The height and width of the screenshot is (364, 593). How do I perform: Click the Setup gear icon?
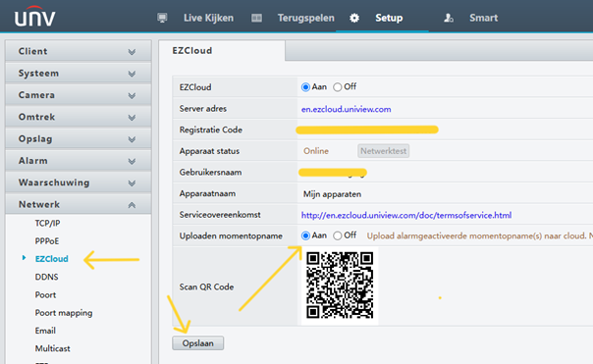coord(354,18)
